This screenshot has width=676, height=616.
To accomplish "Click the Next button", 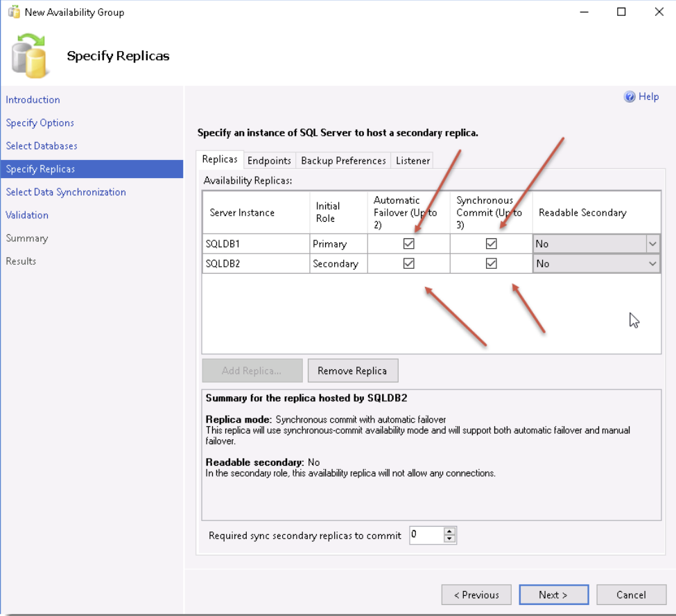I will [553, 595].
